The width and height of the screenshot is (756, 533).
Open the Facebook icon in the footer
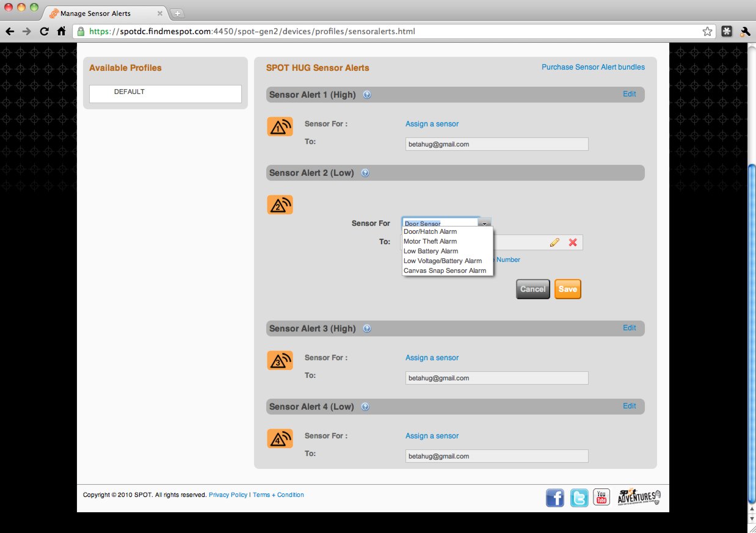pyautogui.click(x=555, y=498)
